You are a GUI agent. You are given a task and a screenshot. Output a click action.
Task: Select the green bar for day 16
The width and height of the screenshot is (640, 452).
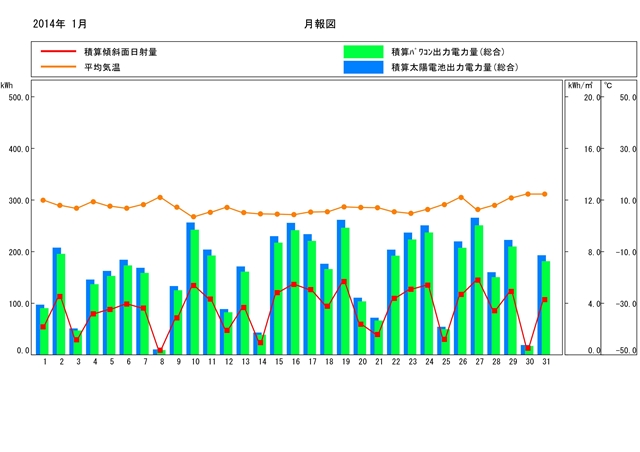coord(296,292)
